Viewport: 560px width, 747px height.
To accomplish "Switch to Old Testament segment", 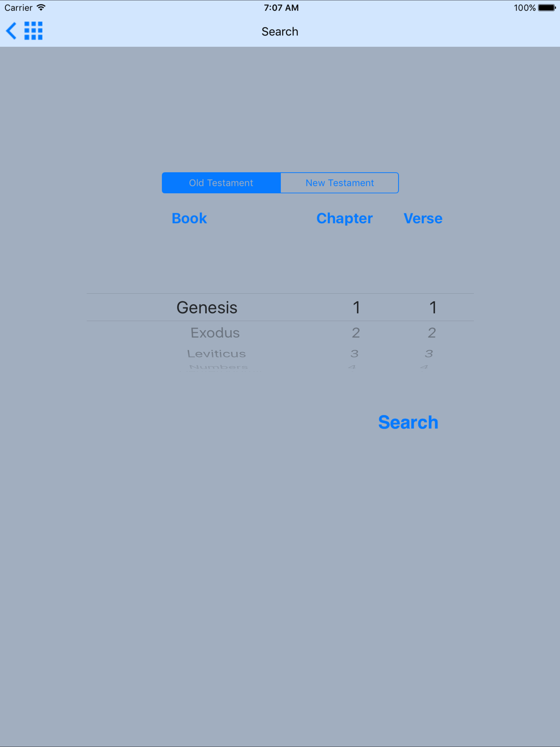I will pyautogui.click(x=221, y=183).
